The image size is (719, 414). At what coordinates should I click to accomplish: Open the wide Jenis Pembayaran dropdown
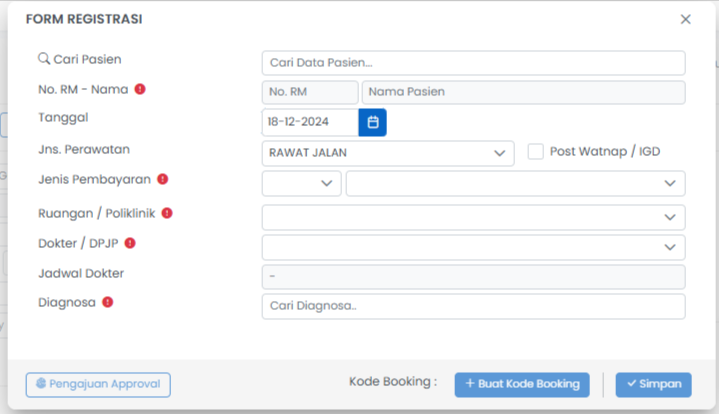[x=515, y=183]
